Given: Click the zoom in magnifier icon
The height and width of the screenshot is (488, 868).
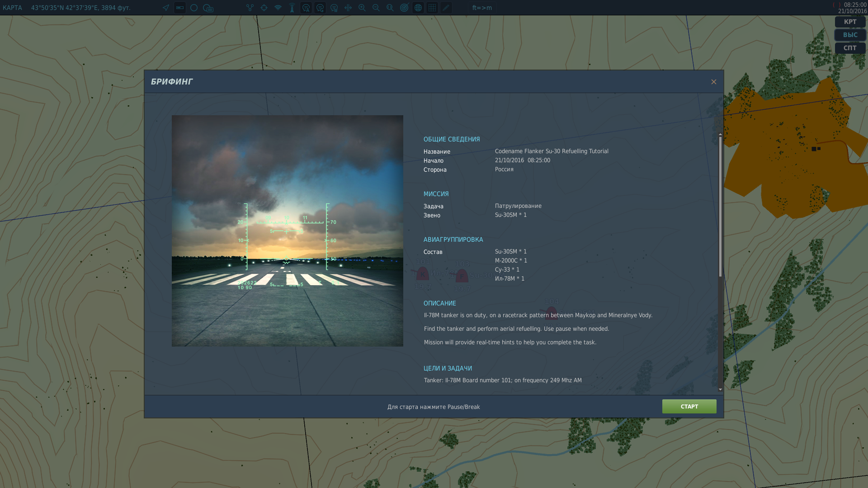Looking at the screenshot, I should 362,8.
